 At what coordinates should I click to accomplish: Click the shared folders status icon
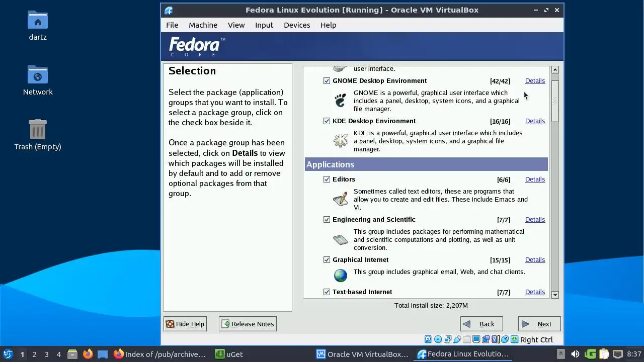tap(467, 339)
